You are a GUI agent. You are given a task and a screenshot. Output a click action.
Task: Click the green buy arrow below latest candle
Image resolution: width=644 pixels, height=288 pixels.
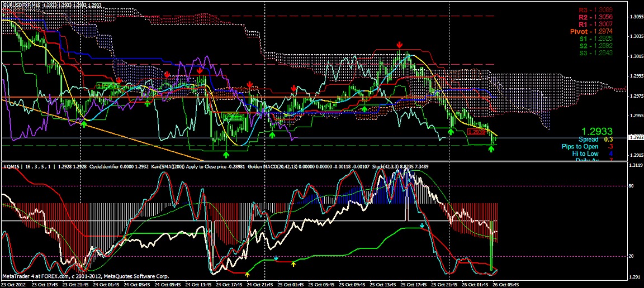(x=491, y=148)
